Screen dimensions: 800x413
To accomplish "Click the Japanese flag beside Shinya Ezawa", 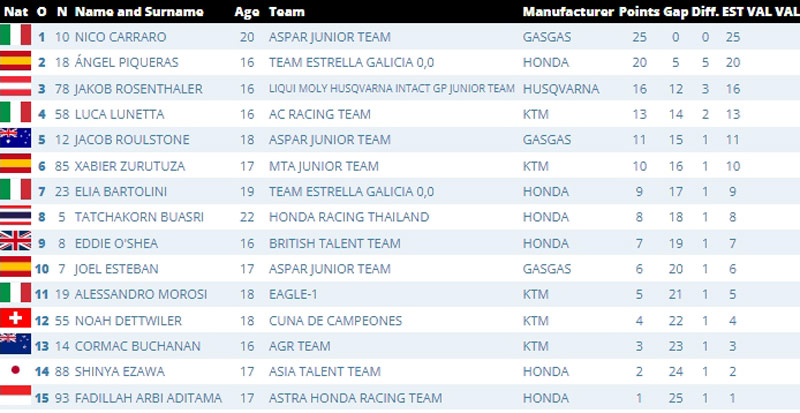I will [16, 372].
